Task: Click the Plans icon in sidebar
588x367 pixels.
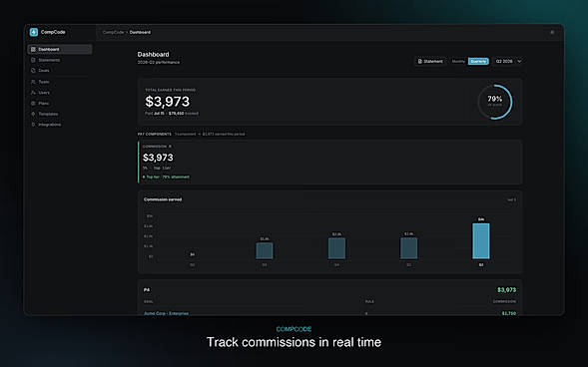Action: 33,104
